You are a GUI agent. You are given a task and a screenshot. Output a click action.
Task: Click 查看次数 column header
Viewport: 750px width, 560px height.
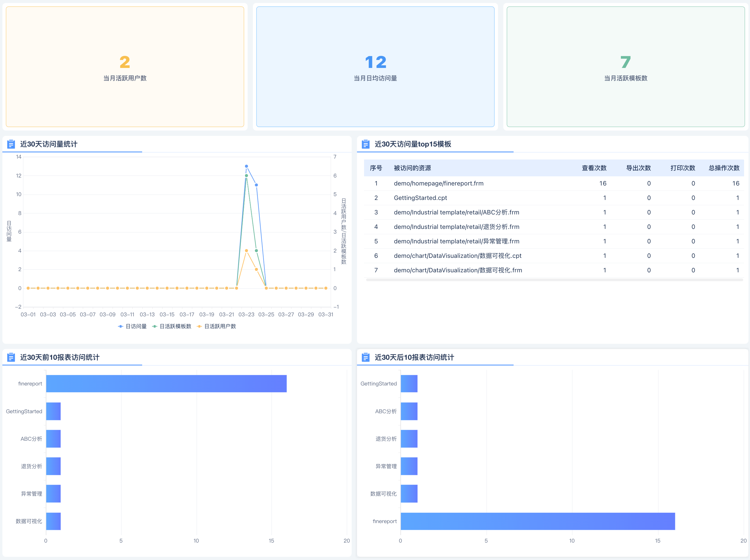click(594, 168)
